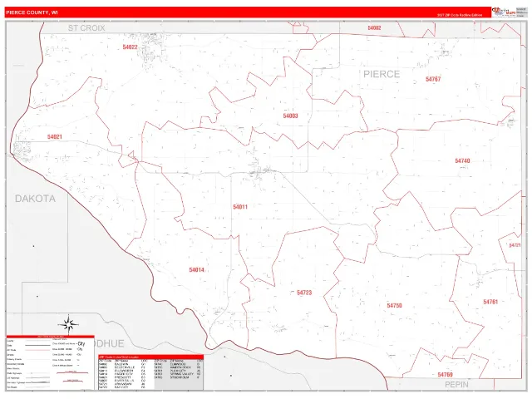
Task: Select ZIP code label 54769
Action: [x=446, y=375]
